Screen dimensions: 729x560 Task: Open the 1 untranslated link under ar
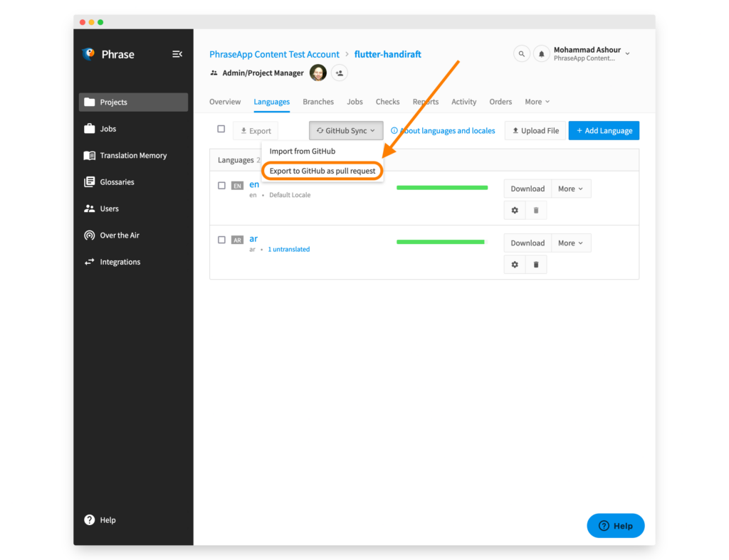[x=288, y=249]
